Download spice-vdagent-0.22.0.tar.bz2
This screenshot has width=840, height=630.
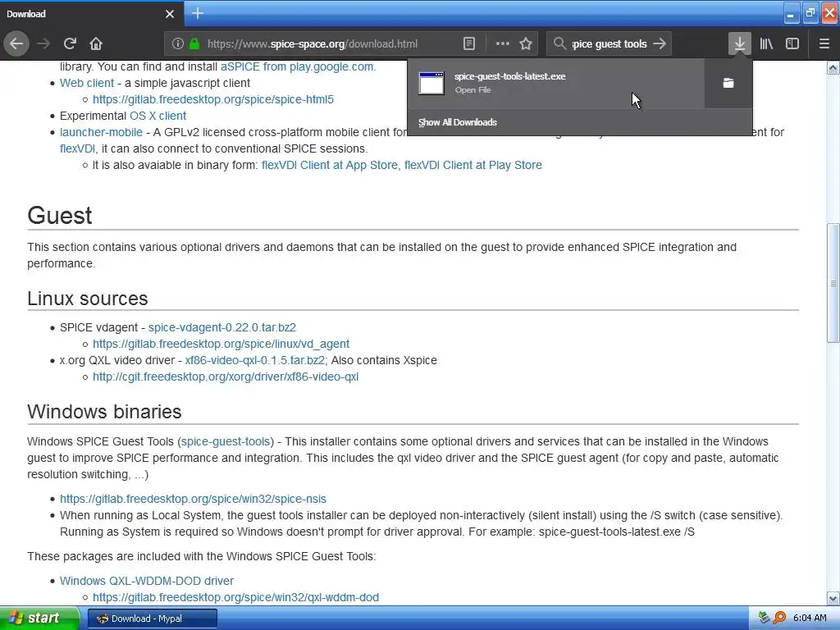pyautogui.click(x=222, y=327)
